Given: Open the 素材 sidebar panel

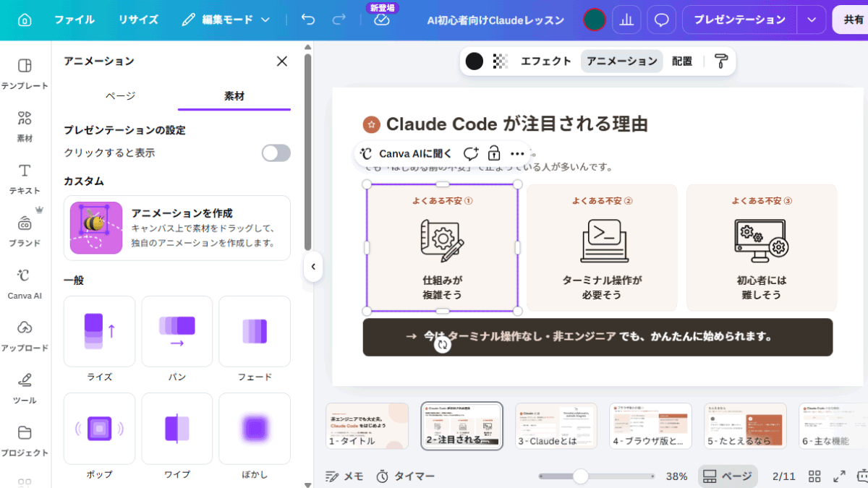Looking at the screenshot, I should [25, 127].
